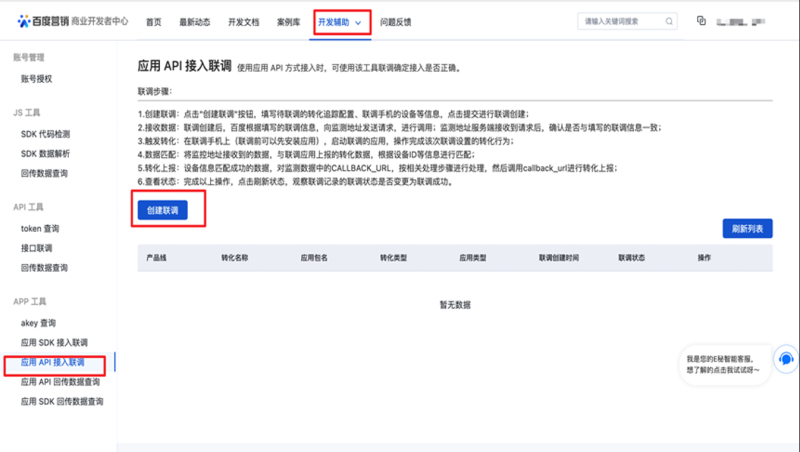Open 应用 API 回传数据查询 in the sidebar
Screen dimensions: 800x452
click(60, 382)
